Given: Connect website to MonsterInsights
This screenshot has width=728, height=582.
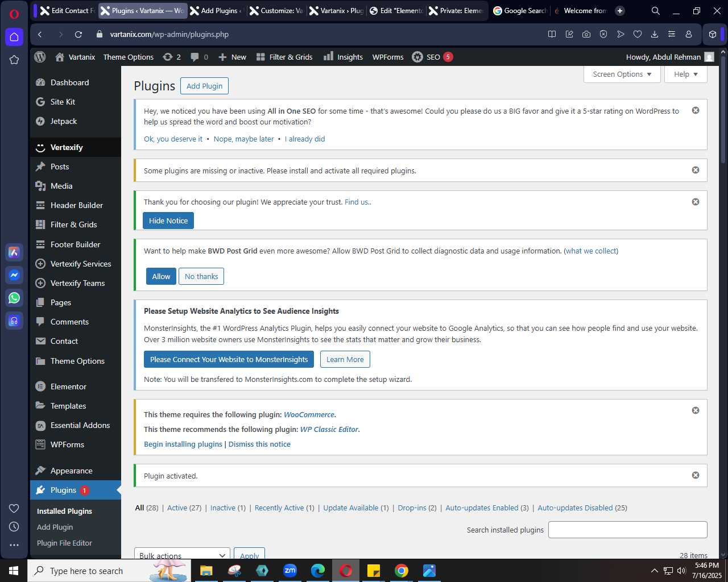Looking at the screenshot, I should [x=229, y=359].
